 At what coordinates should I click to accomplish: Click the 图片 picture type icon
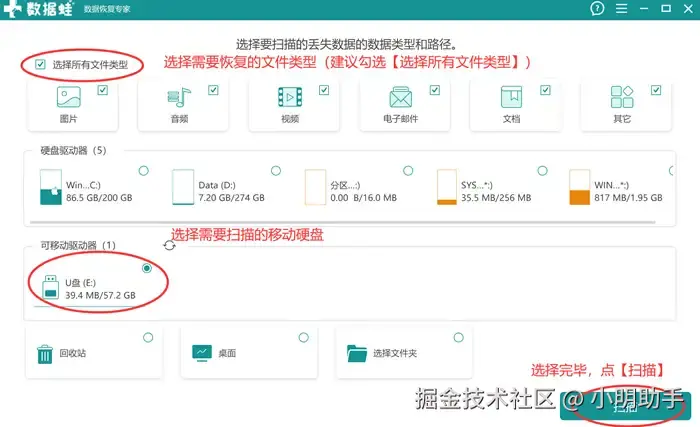click(x=69, y=97)
